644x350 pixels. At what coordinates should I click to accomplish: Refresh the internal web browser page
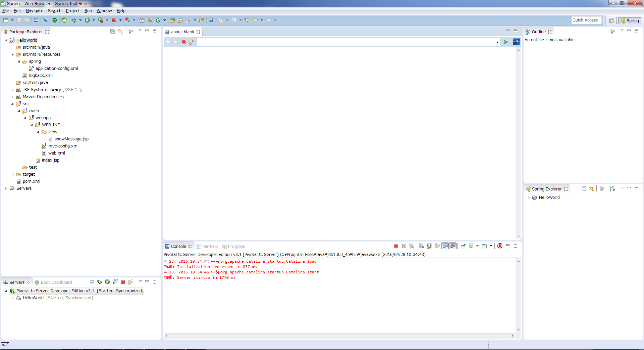[191, 42]
